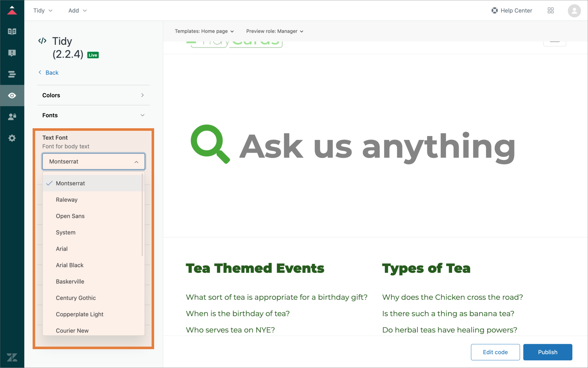Choose Raleway from the font list

(x=67, y=200)
